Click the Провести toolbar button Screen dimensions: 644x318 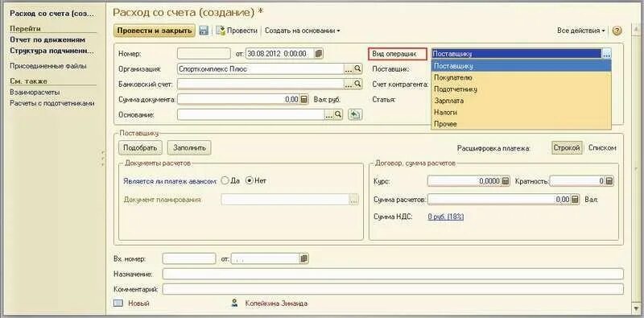[237, 31]
